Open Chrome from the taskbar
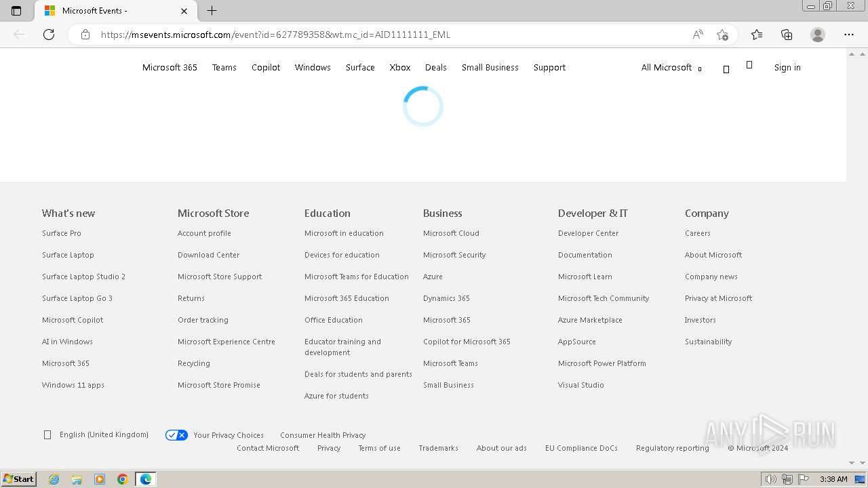 (123, 479)
